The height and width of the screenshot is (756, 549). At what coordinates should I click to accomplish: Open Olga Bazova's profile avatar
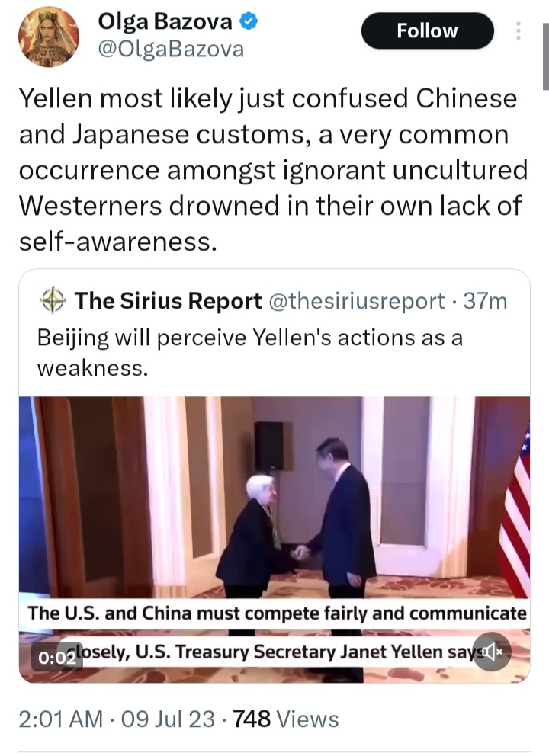[49, 37]
